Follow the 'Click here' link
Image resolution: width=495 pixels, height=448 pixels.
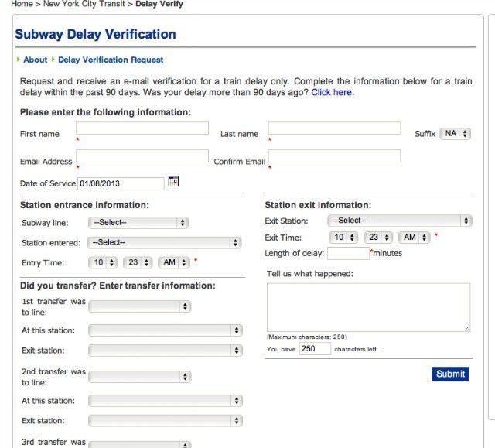pos(331,92)
